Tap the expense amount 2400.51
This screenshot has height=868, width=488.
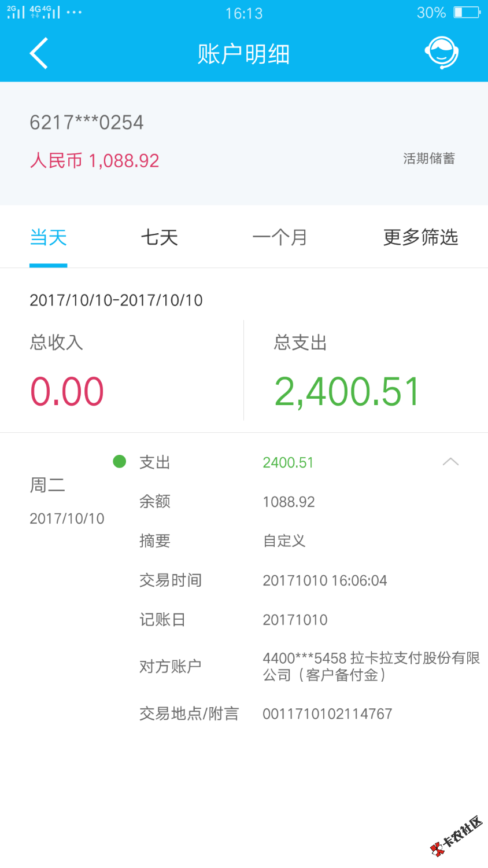[x=288, y=462]
